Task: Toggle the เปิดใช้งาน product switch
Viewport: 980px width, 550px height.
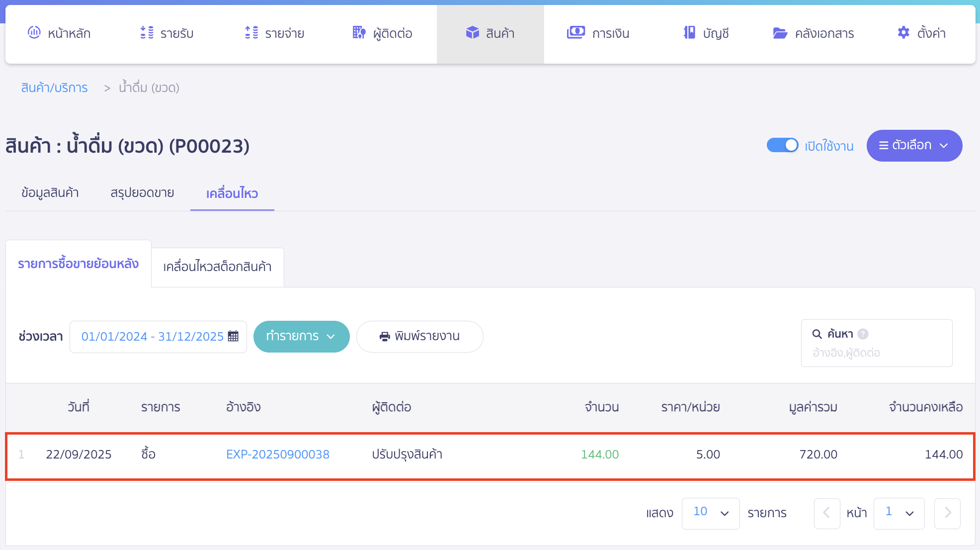Action: [782, 145]
